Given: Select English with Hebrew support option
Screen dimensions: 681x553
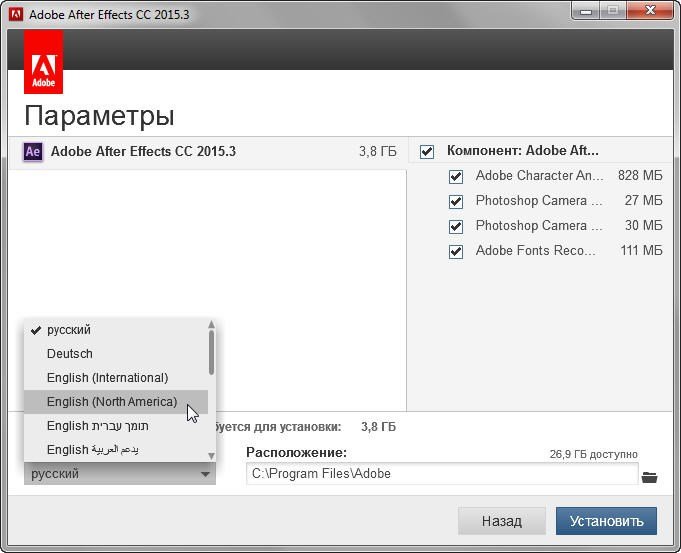Looking at the screenshot, I should (116, 426).
